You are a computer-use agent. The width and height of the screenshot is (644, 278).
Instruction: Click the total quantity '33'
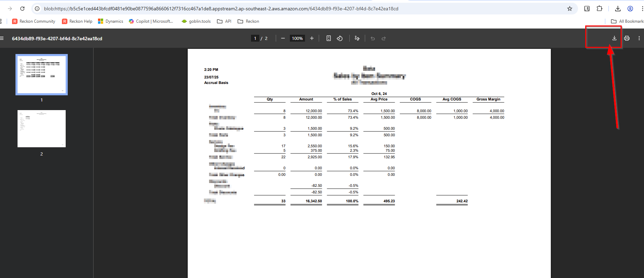(x=283, y=201)
